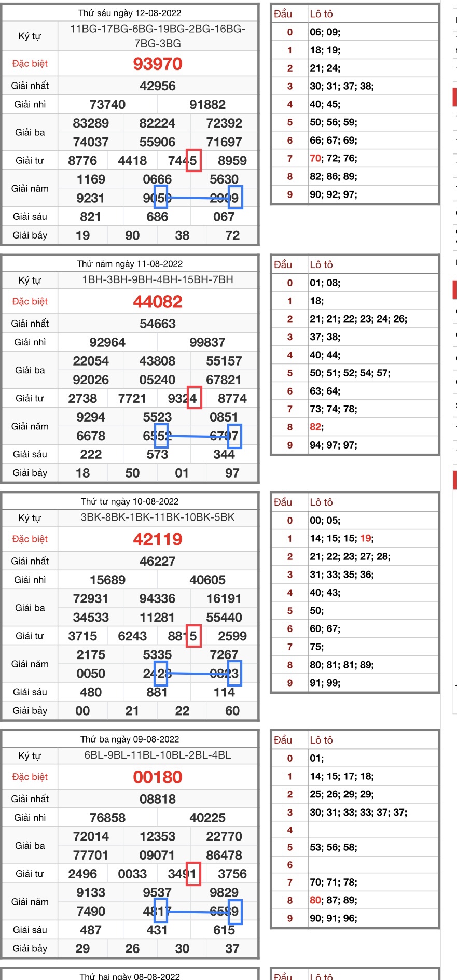Open the Thứ năm ngày 11-08-2022 header
This screenshot has height=980, width=457.
(130, 264)
